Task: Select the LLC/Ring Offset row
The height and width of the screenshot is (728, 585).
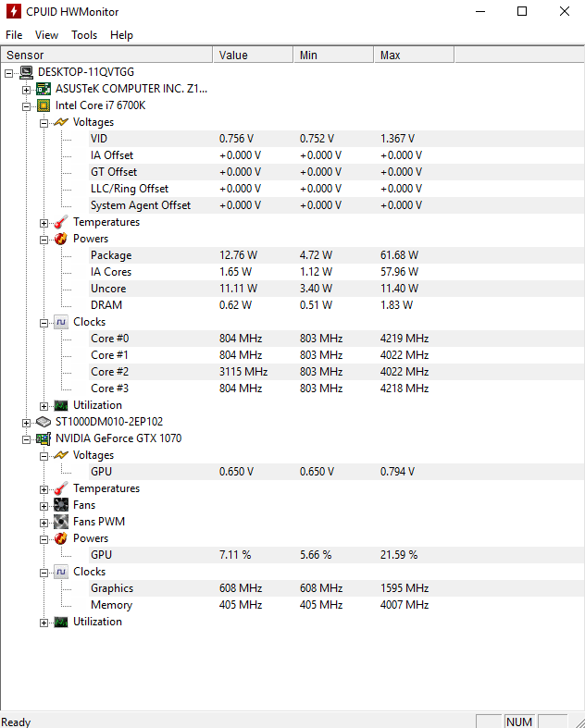Action: point(336,189)
